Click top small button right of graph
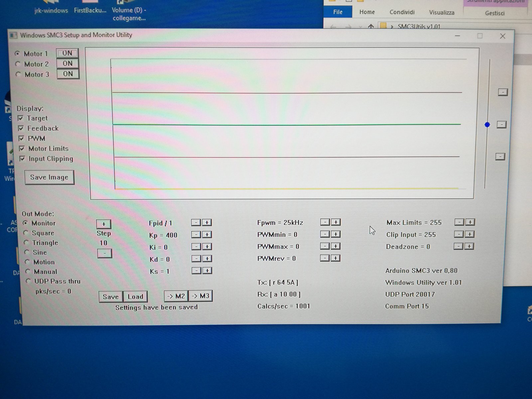 click(503, 92)
